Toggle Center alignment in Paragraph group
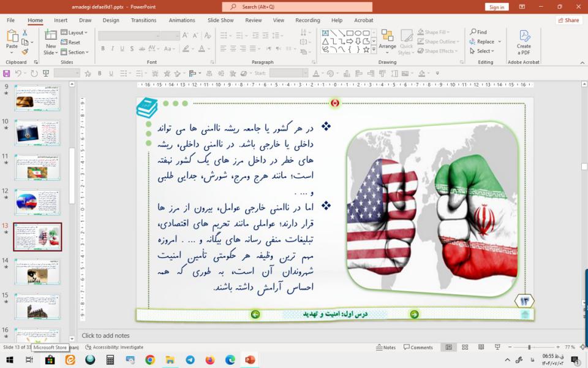This screenshot has width=588, height=368. [x=233, y=48]
